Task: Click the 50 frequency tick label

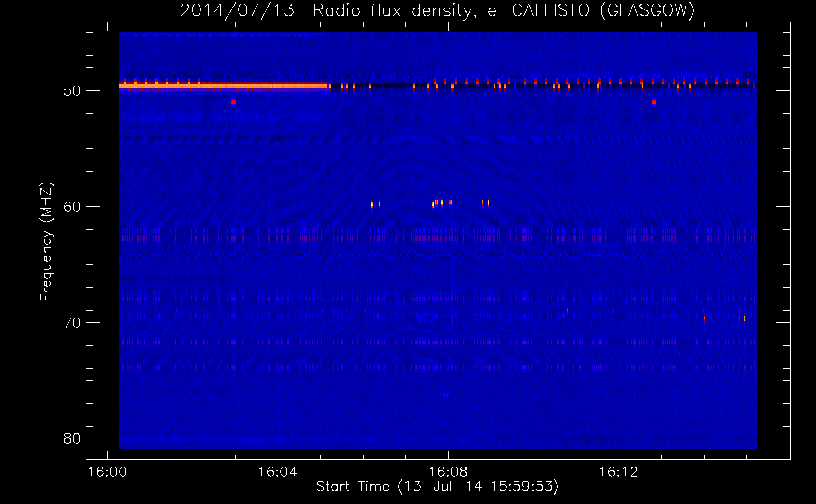Action: 72,91
